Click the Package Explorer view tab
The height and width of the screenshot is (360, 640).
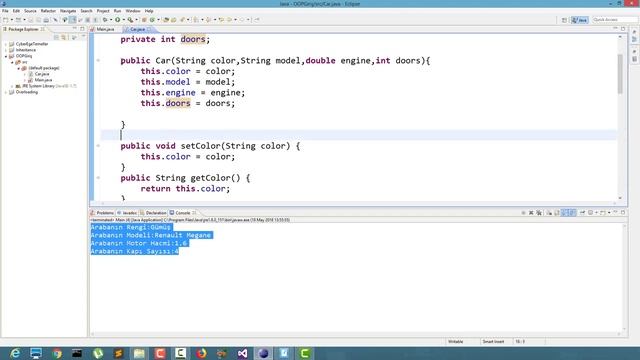[23, 29]
